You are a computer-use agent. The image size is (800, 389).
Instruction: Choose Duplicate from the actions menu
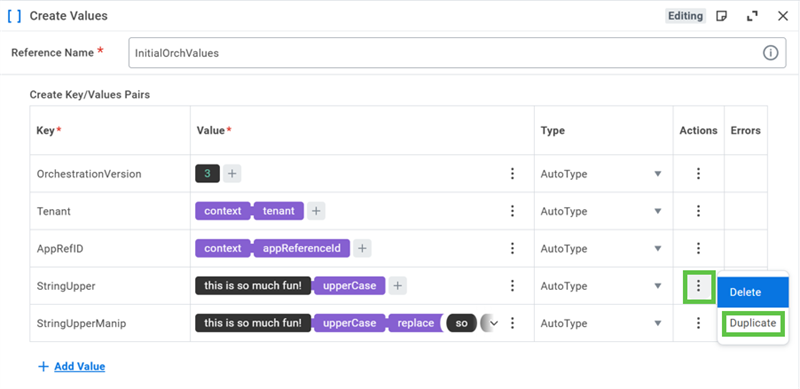753,323
